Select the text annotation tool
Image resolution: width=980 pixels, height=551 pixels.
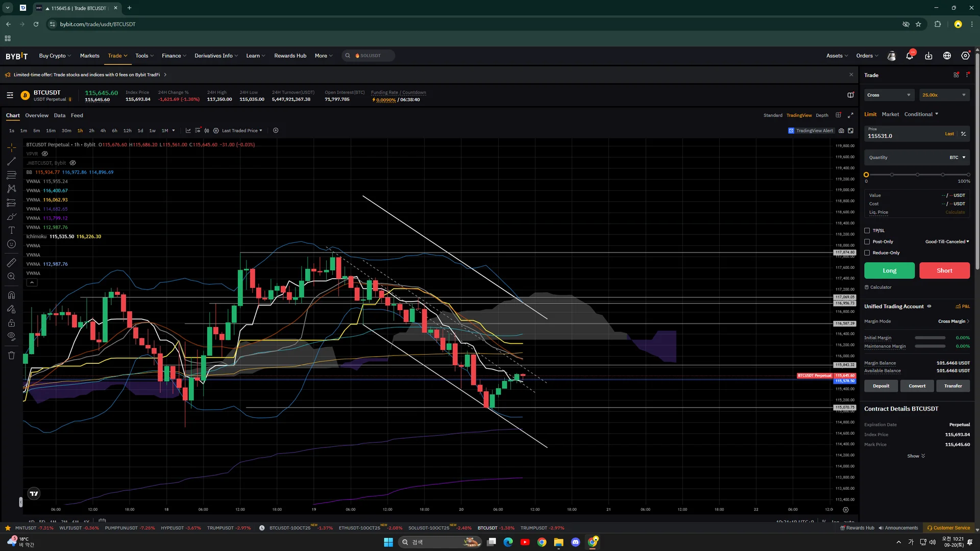click(x=11, y=231)
